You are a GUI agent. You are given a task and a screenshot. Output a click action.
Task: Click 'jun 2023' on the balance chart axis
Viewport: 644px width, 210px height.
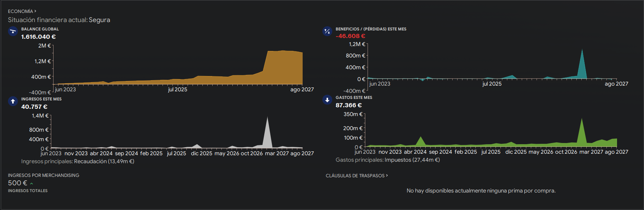click(65, 89)
